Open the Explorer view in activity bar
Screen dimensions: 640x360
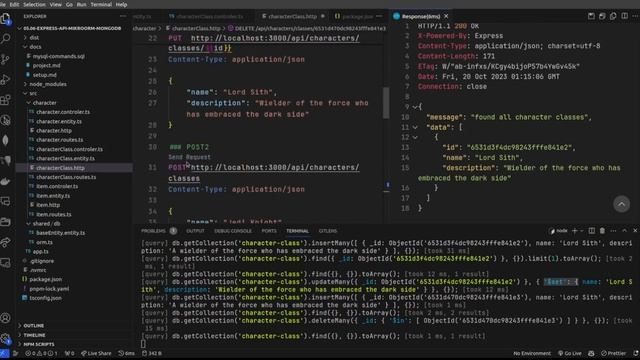click(5, 18)
